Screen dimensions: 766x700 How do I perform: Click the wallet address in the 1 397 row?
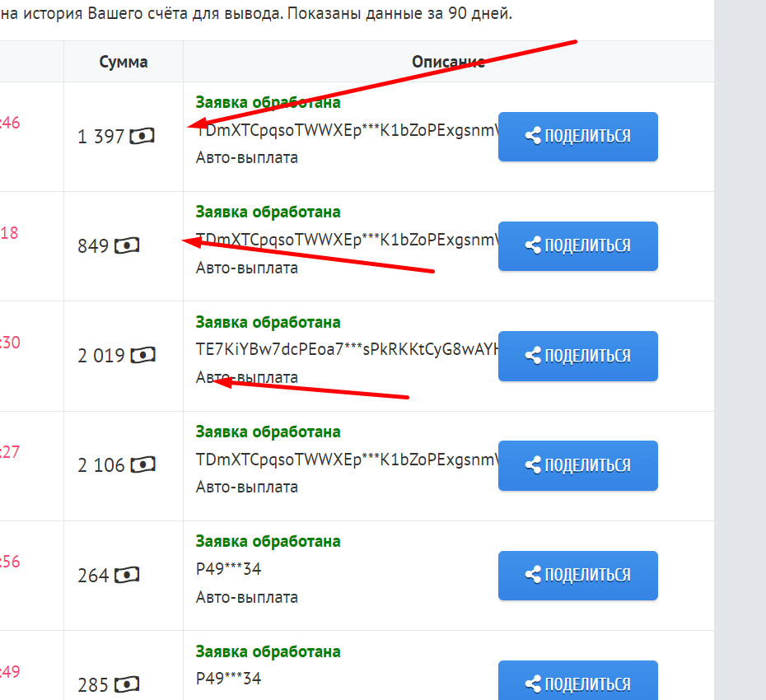pos(347,130)
